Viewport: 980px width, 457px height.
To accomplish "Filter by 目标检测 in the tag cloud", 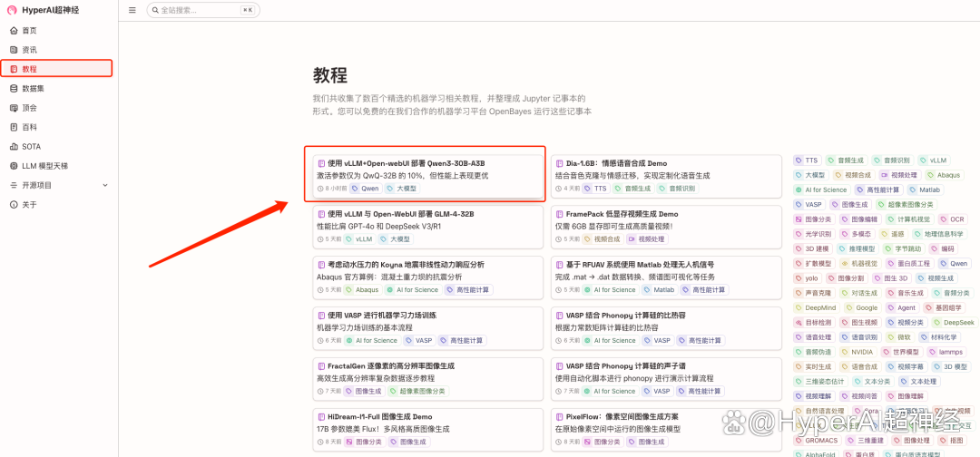I will 814,323.
